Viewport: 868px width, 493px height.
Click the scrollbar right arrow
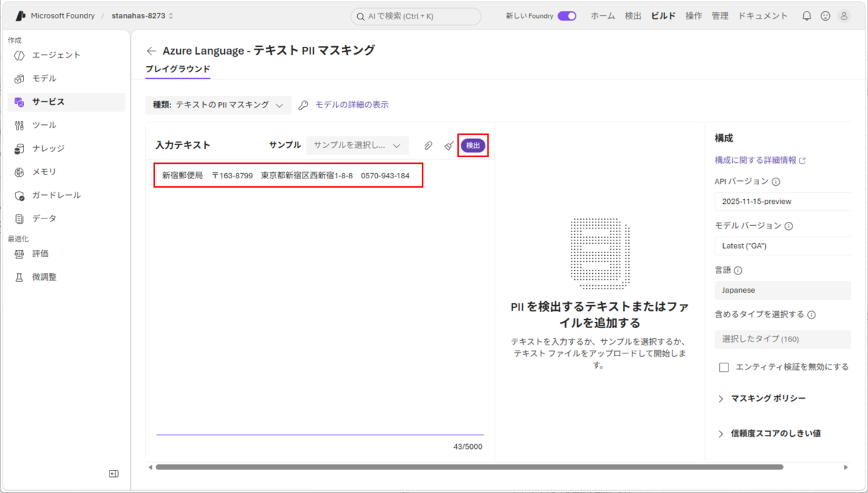coord(845,468)
